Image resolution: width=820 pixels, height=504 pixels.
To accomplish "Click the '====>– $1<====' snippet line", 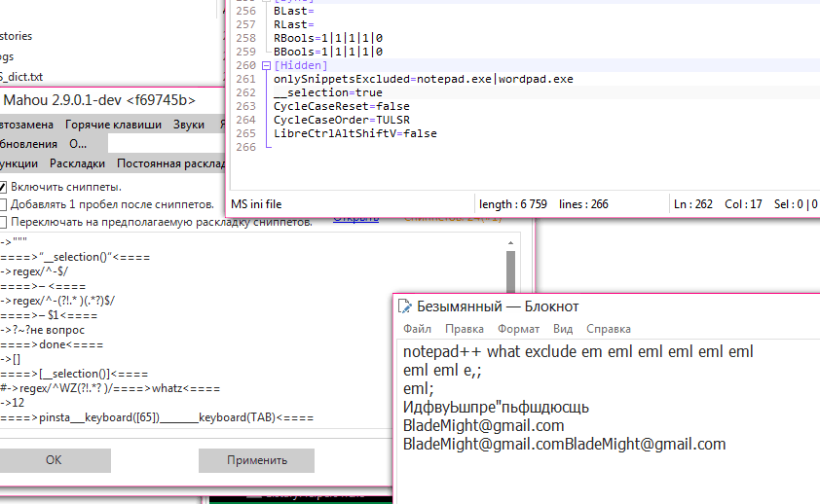I will point(49,315).
